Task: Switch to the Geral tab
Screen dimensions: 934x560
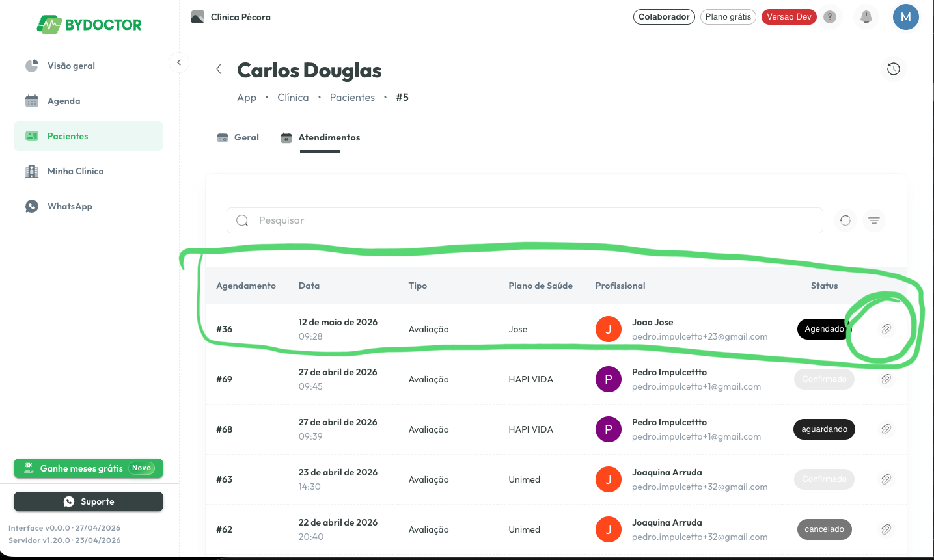Action: pyautogui.click(x=238, y=137)
